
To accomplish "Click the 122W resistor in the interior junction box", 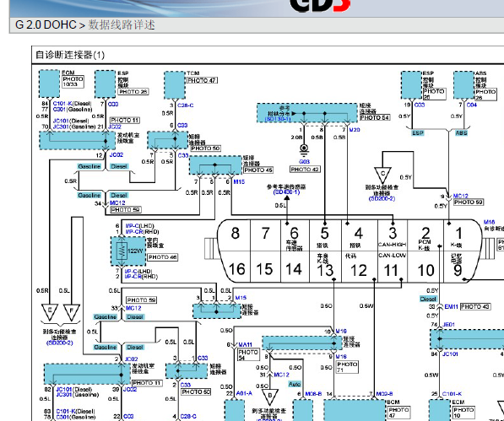I will pos(122,251).
